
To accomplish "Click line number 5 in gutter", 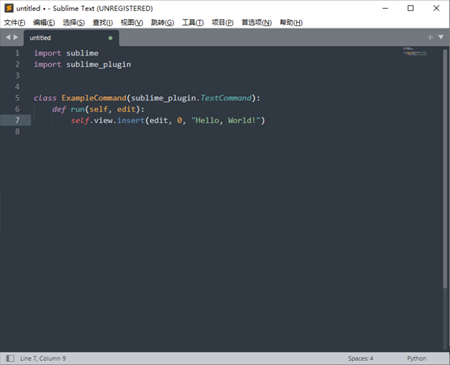I will (17, 98).
